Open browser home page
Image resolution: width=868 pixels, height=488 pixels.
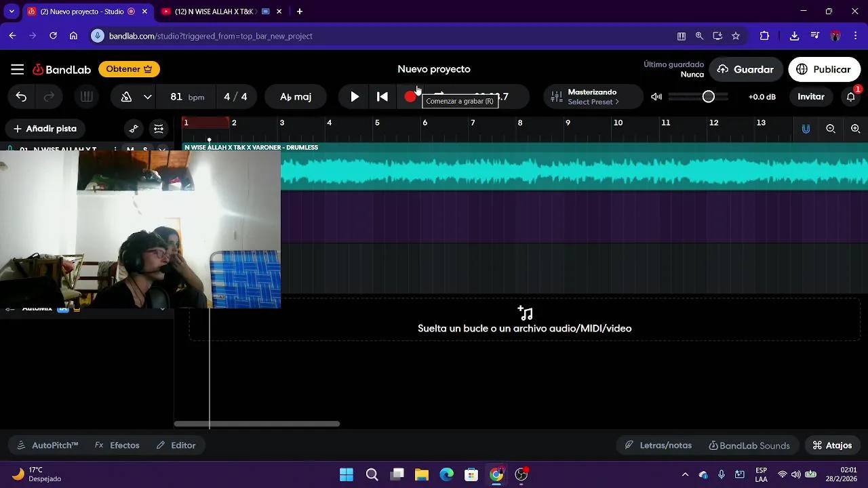[73, 36]
